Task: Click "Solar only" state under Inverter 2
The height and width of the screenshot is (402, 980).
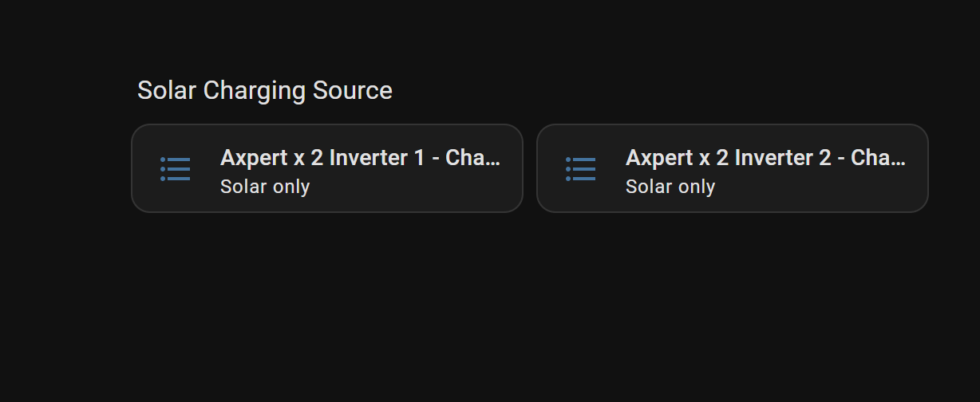Action: point(670,187)
